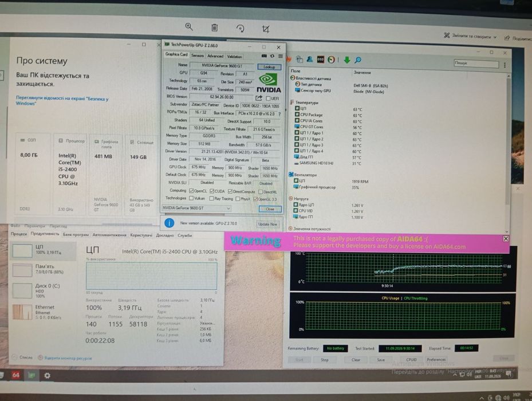The height and width of the screenshot is (401, 532).
Task: Click AIDA64 user toolbar icon
Action: [310, 60]
